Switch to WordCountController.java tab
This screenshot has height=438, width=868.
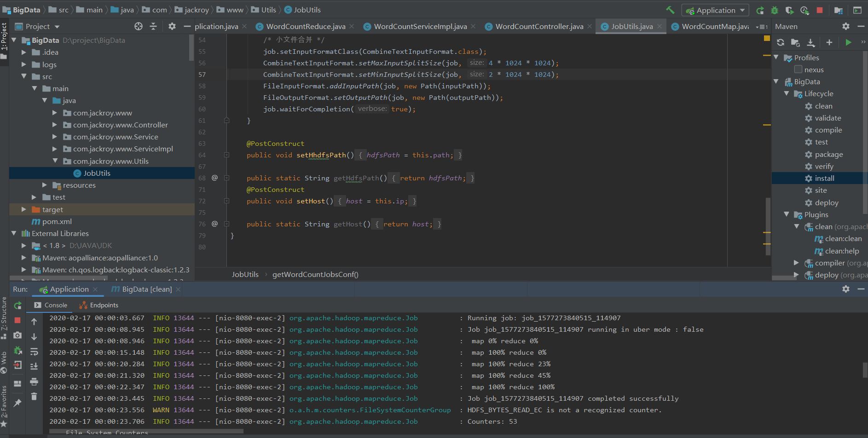(539, 26)
